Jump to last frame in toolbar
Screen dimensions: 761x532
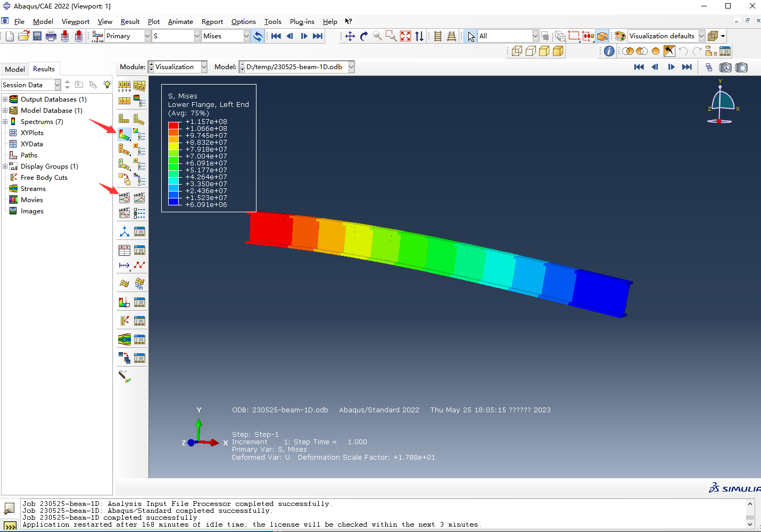[318, 36]
